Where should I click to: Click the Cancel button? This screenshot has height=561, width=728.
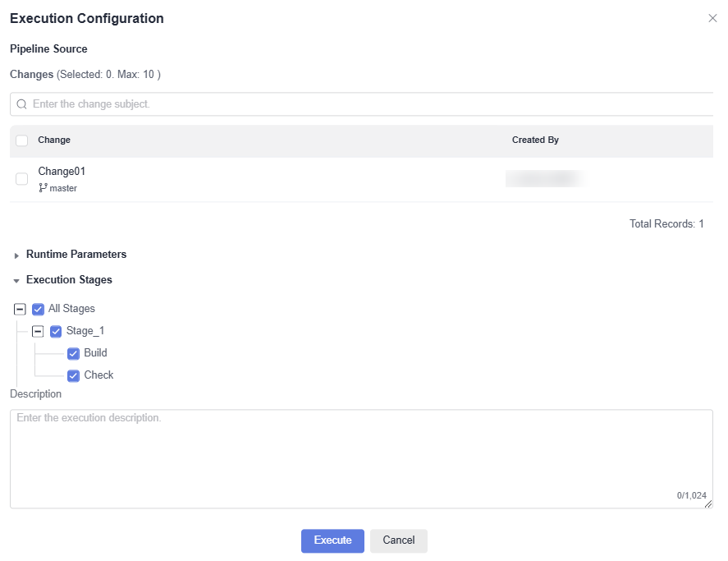click(398, 540)
